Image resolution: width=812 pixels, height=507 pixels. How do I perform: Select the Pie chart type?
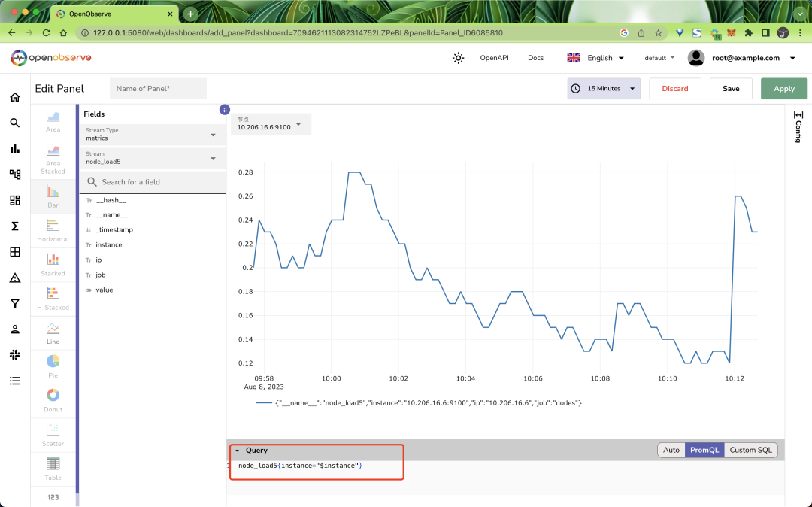(x=53, y=365)
